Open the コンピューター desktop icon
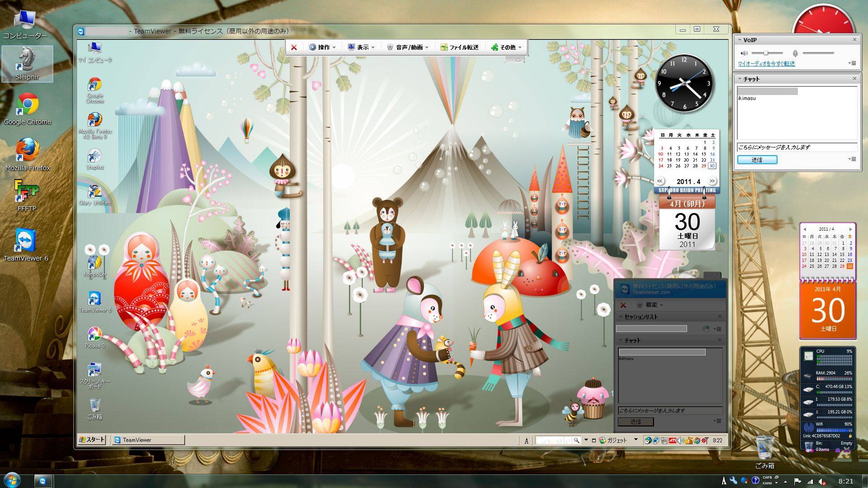Screen dimensions: 868x488 point(25,25)
